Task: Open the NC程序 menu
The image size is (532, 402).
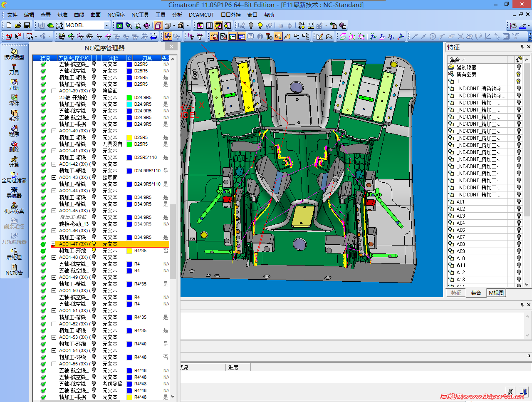Action: (116, 15)
